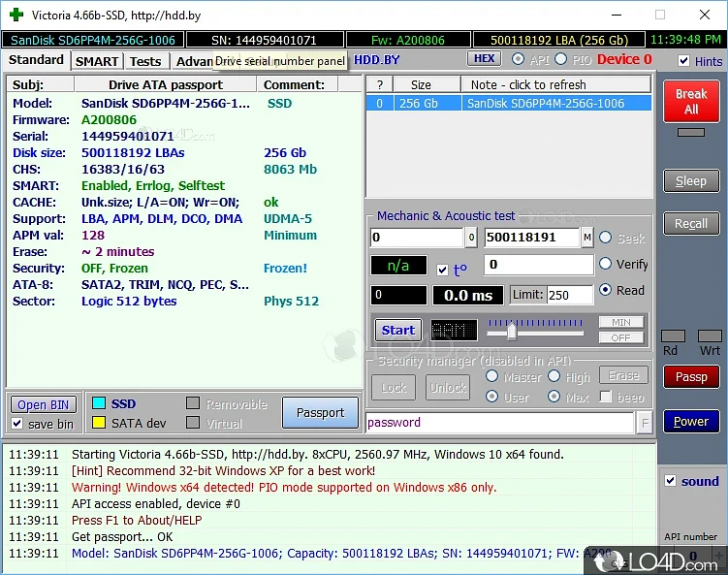
Task: Click the Virtual checkbox
Action: (193, 423)
